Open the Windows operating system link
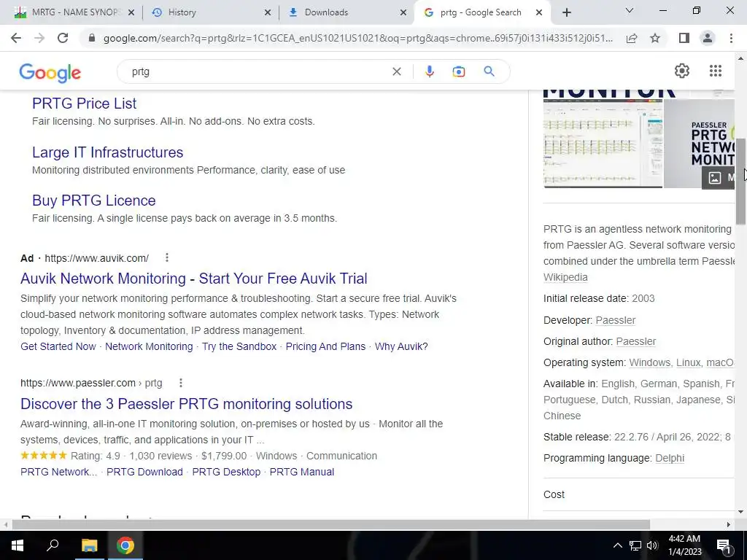The image size is (747, 560). (x=649, y=362)
